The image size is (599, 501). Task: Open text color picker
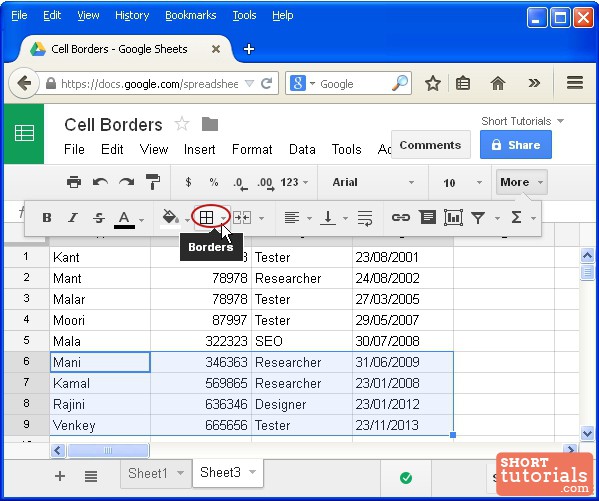pos(125,219)
